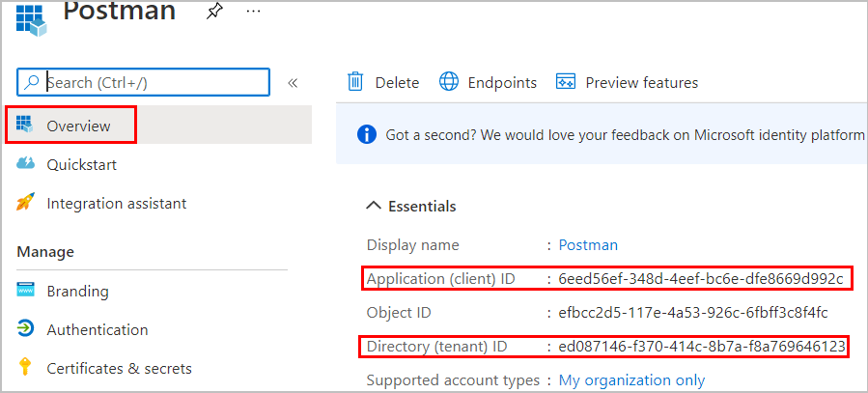This screenshot has width=868, height=393.
Task: Open the Postman display name link
Action: pos(588,244)
